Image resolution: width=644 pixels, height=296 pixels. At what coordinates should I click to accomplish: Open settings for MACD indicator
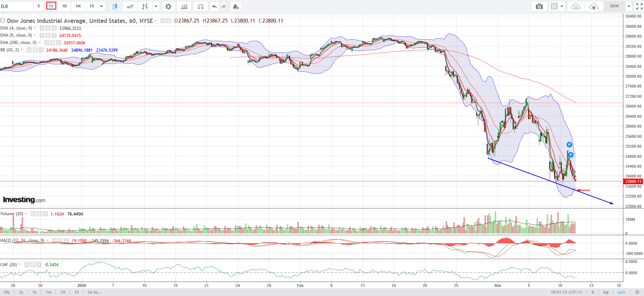click(60, 240)
